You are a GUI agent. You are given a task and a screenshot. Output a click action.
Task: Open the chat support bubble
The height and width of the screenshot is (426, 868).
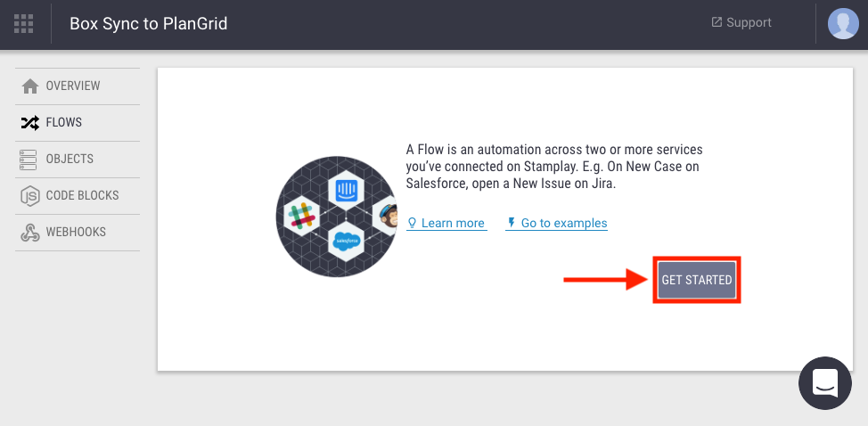point(825,383)
